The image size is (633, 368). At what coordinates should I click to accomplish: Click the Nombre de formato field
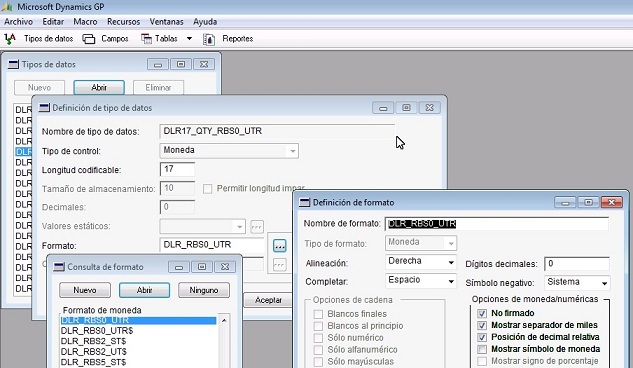pyautogui.click(x=497, y=224)
